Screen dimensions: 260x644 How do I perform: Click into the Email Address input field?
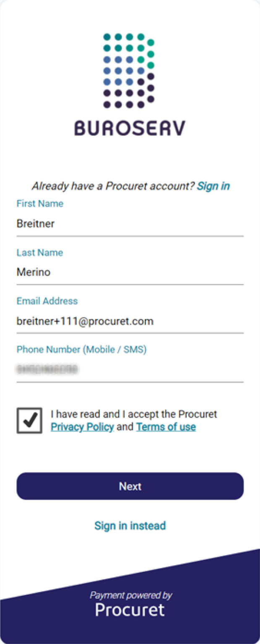(x=130, y=321)
